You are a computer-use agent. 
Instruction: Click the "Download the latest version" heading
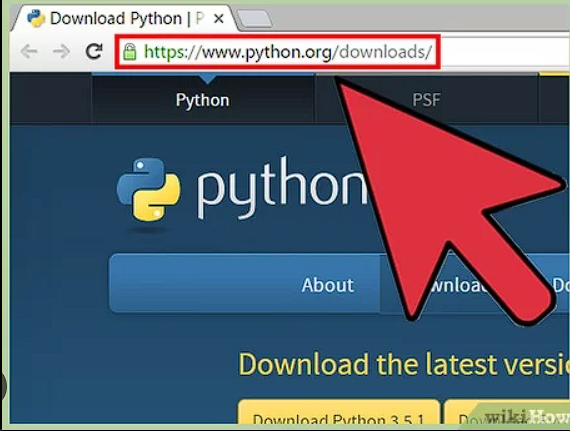[404, 364]
